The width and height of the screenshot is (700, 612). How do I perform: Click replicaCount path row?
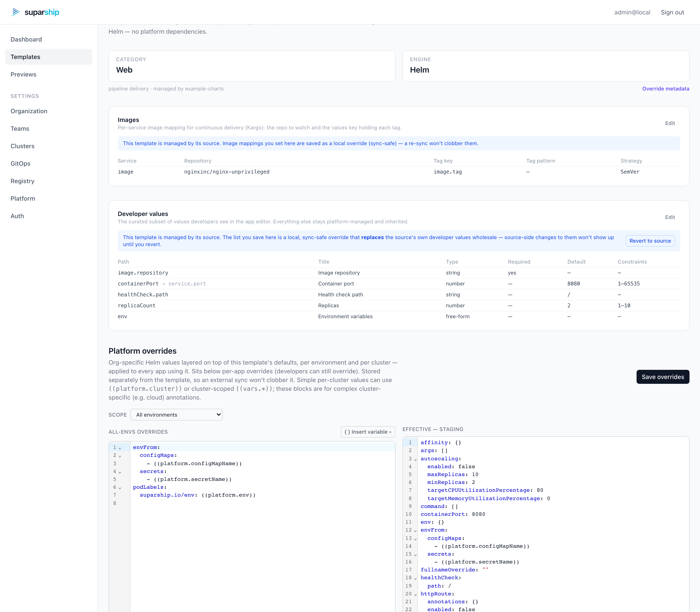pyautogui.click(x=399, y=305)
